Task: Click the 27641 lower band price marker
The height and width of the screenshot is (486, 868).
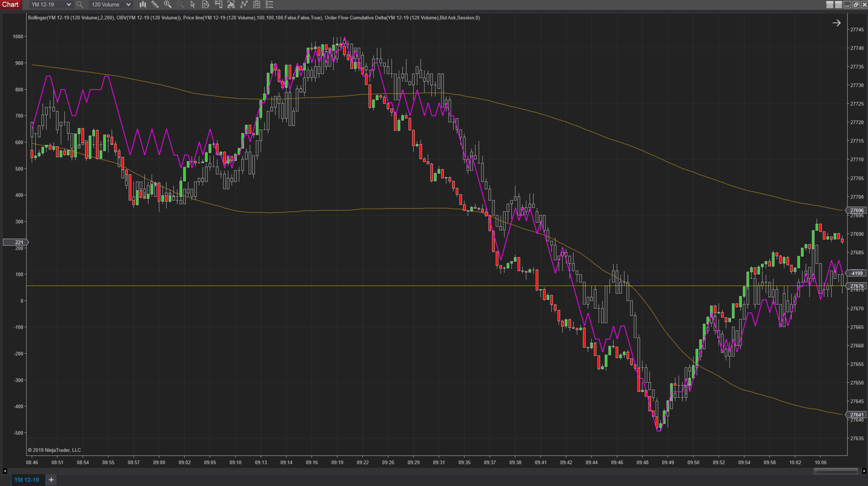Action: [856, 415]
